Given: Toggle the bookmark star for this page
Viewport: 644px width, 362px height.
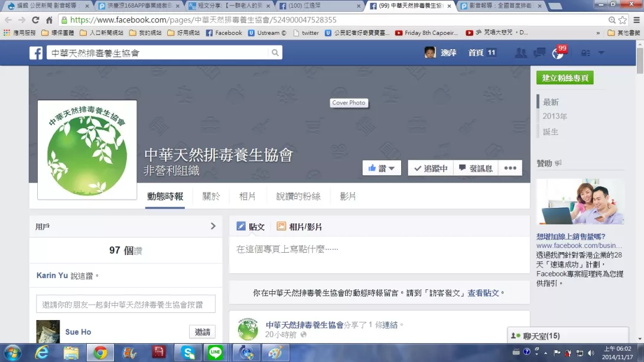Looking at the screenshot, I should (x=623, y=19).
